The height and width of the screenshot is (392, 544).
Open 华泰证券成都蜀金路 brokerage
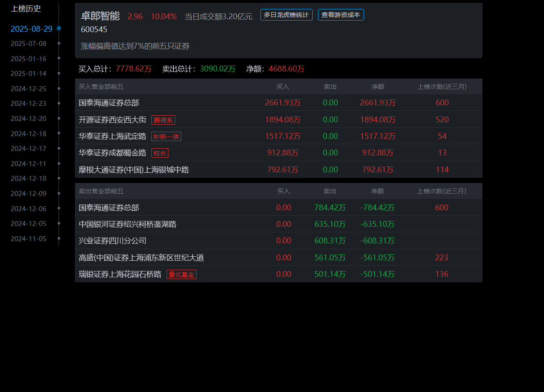pos(113,153)
